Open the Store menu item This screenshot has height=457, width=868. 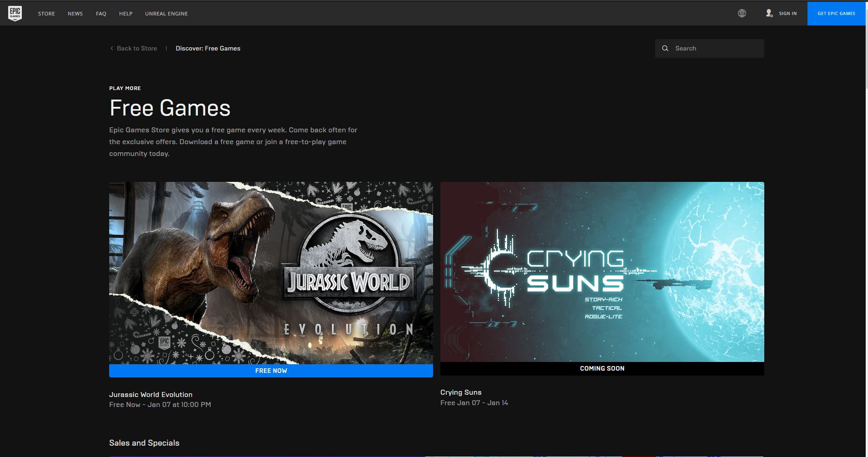46,14
